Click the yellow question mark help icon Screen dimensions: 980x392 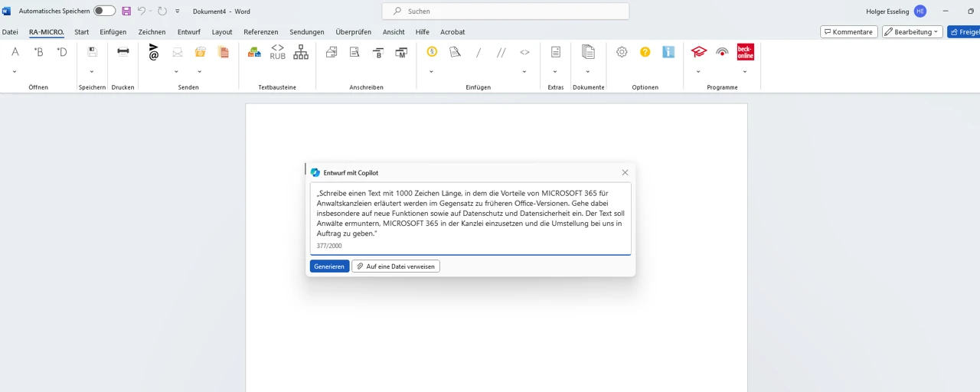click(x=645, y=52)
